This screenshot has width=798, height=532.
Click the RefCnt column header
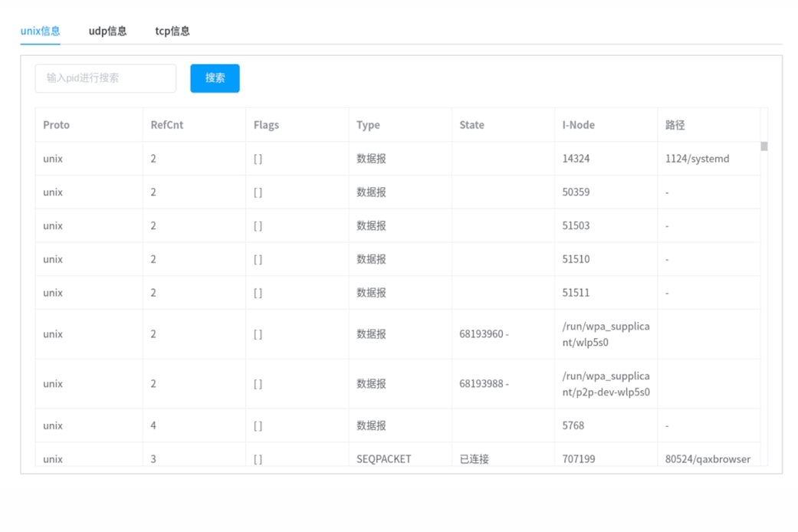pos(166,125)
